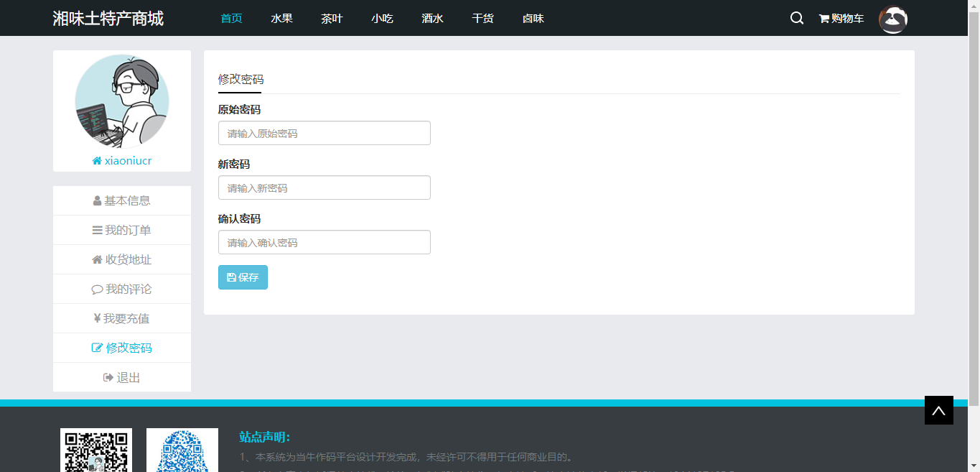Click the black-and-white QR code in footer

coord(96,450)
